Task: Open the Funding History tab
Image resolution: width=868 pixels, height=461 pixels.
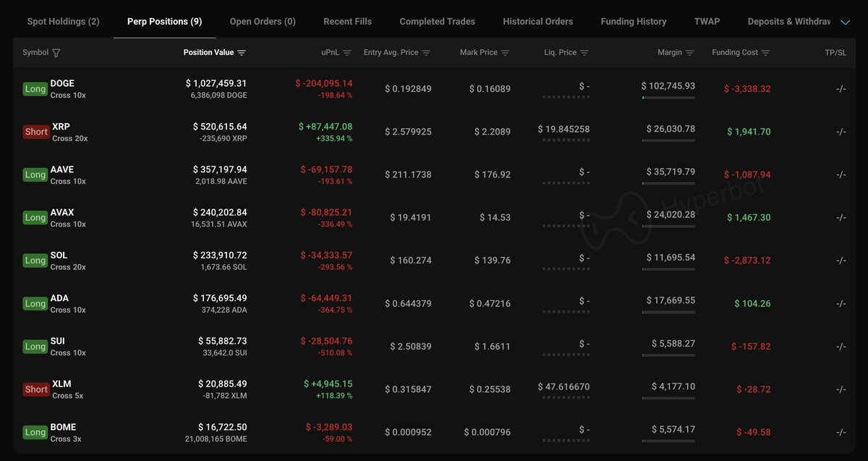Action: 633,22
